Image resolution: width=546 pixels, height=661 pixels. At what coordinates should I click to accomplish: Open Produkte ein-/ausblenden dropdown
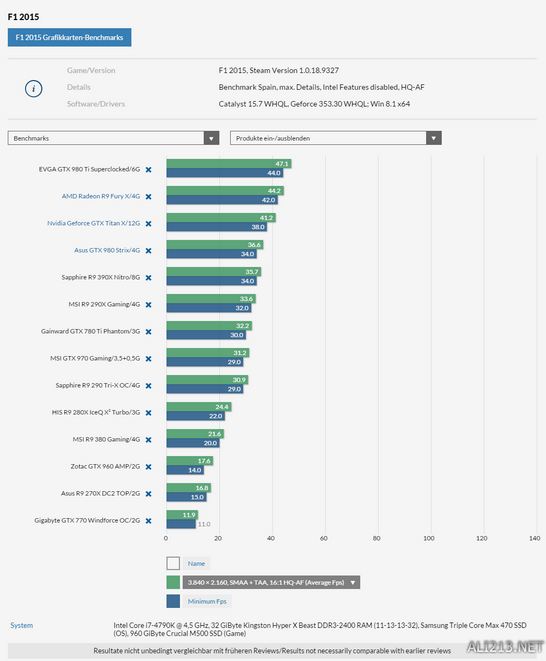point(336,138)
